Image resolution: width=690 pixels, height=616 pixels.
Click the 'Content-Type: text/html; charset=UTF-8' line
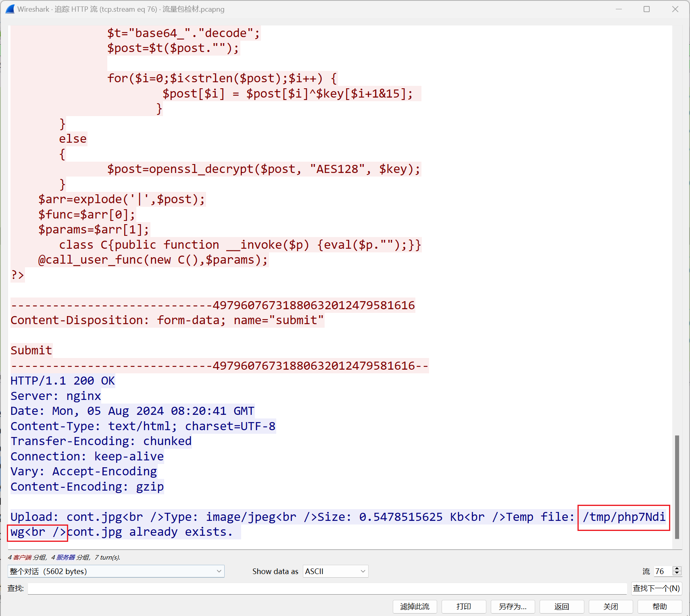tap(143, 426)
